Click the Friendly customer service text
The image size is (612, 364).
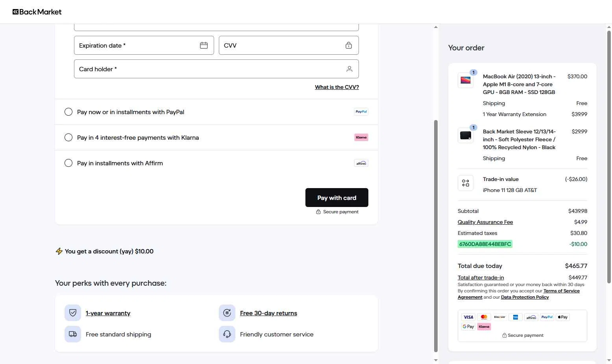277,334
